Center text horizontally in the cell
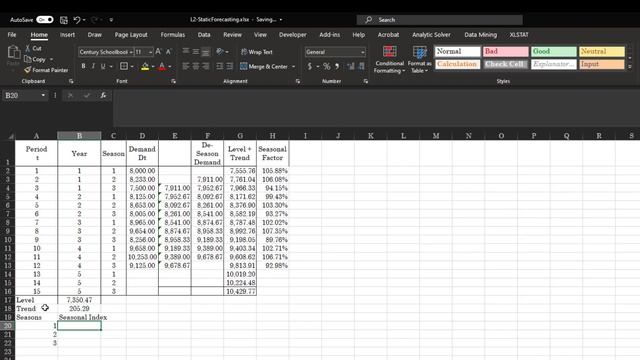640x360 pixels. pyautogui.click(x=196, y=66)
